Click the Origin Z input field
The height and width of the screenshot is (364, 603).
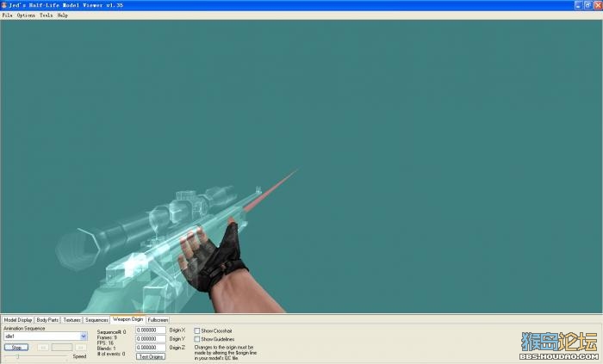click(x=151, y=348)
